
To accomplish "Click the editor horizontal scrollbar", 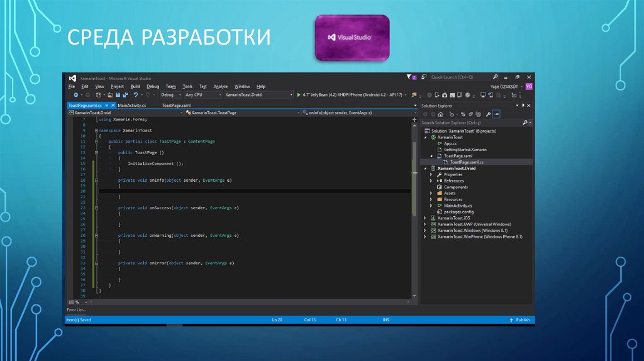I will pos(248,302).
